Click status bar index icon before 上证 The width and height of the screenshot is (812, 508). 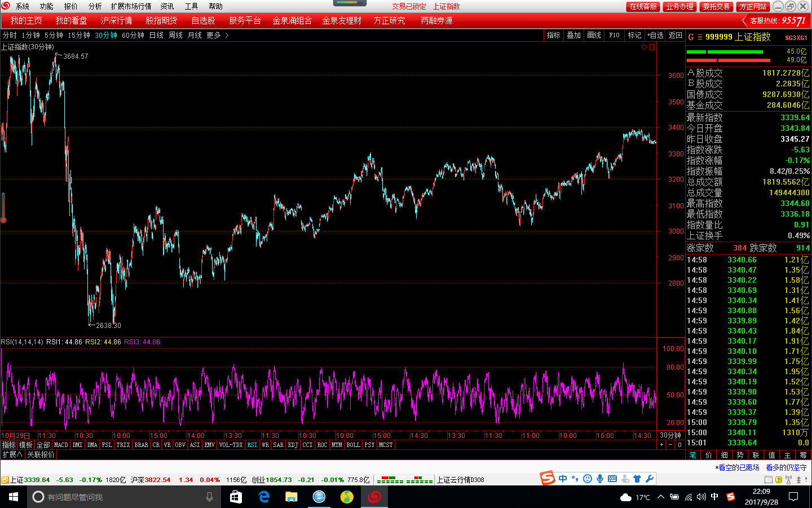[x=5, y=480]
